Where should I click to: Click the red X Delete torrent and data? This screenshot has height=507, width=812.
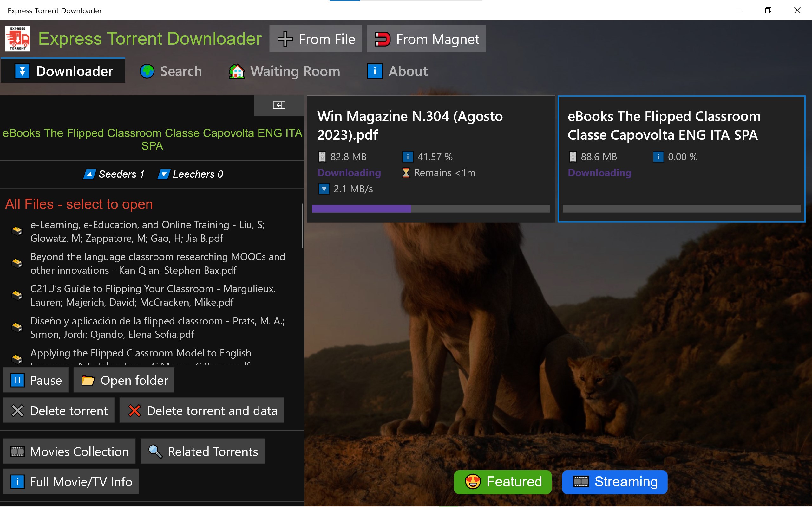(x=134, y=411)
